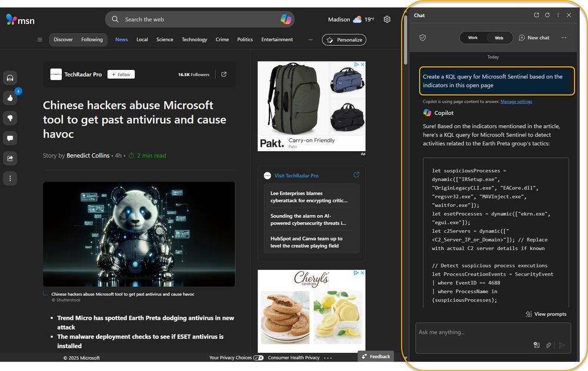The height and width of the screenshot is (371, 588).
Task: Open the Feedback button
Action: (376, 356)
